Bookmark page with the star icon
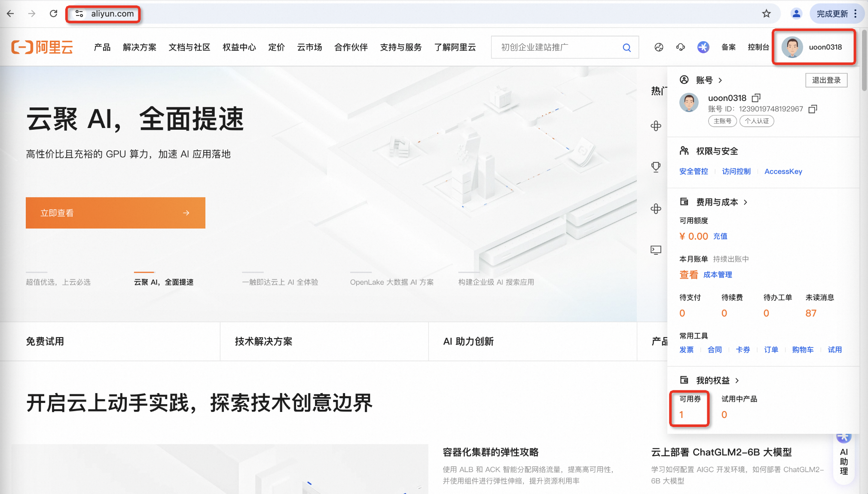The height and width of the screenshot is (494, 868). pyautogui.click(x=767, y=14)
